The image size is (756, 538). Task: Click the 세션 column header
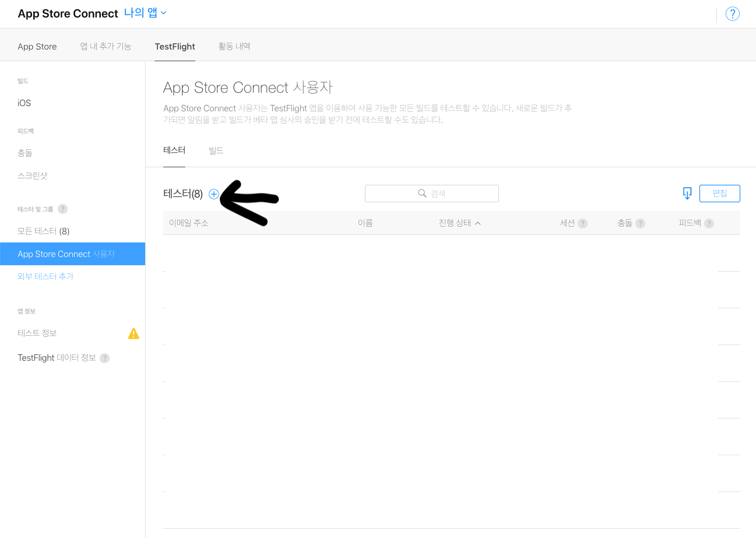pyautogui.click(x=568, y=223)
